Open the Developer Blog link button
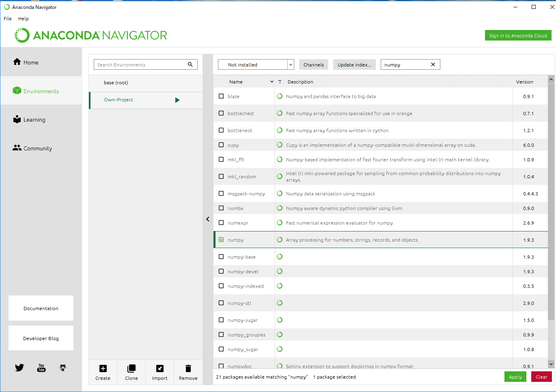 [41, 338]
